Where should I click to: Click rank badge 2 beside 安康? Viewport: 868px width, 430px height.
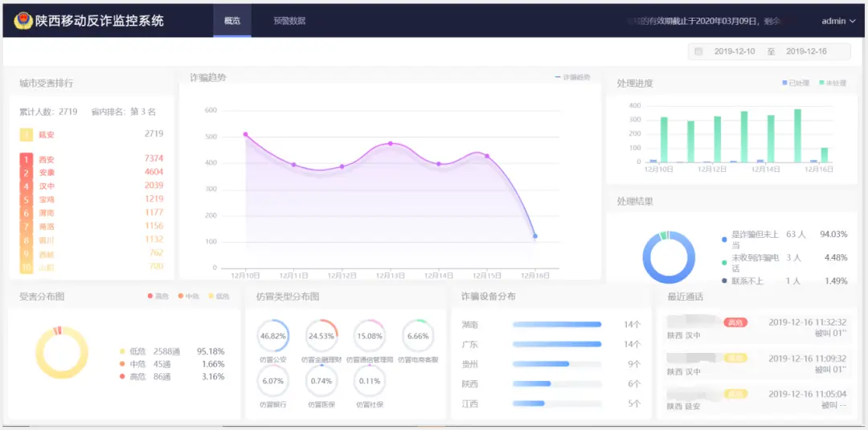pos(26,173)
